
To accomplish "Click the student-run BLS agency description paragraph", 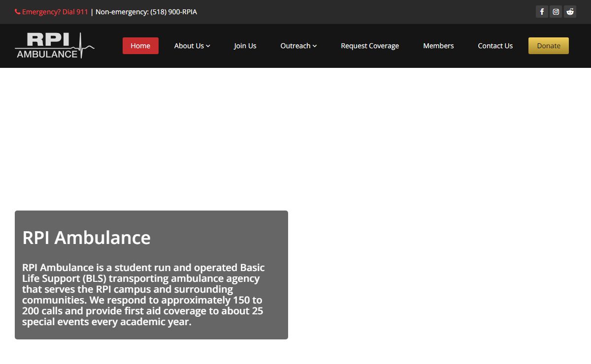I will tap(144, 295).
